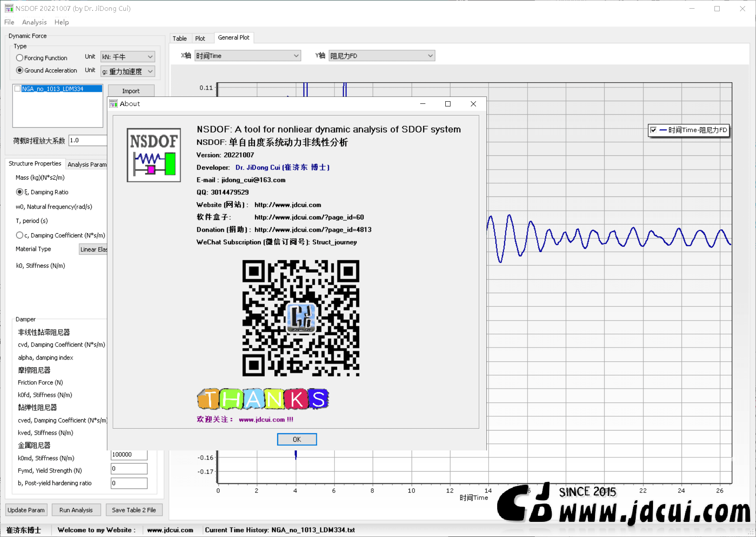Image resolution: width=756 pixels, height=537 pixels.
Task: Click the load amplification factor 1.0 field
Action: [x=88, y=140]
